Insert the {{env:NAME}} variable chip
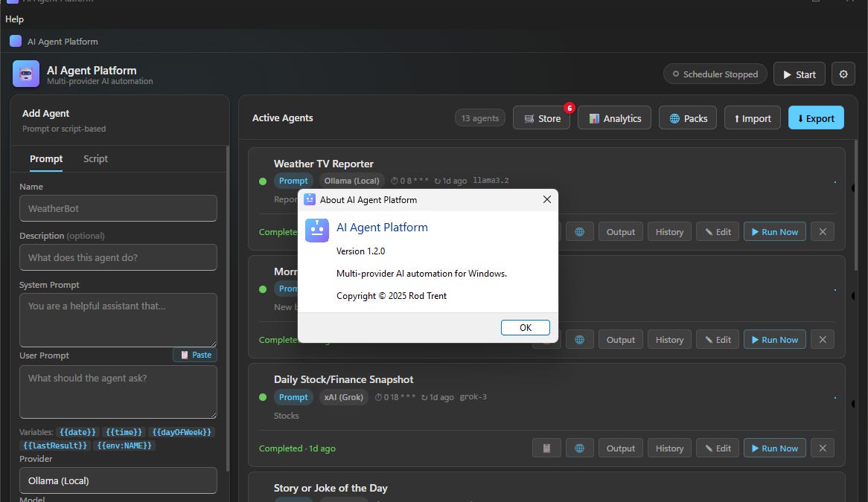The width and height of the screenshot is (868, 502). pos(124,445)
